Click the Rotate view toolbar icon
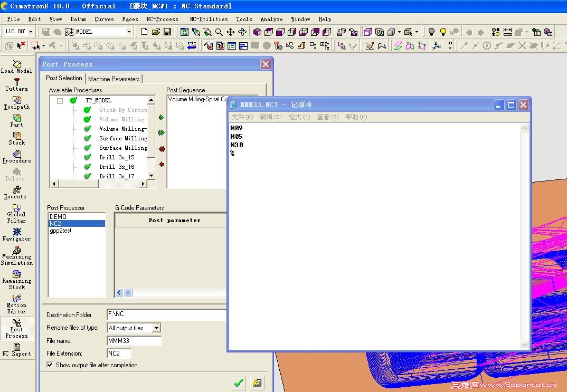The width and height of the screenshot is (567, 392). click(242, 32)
